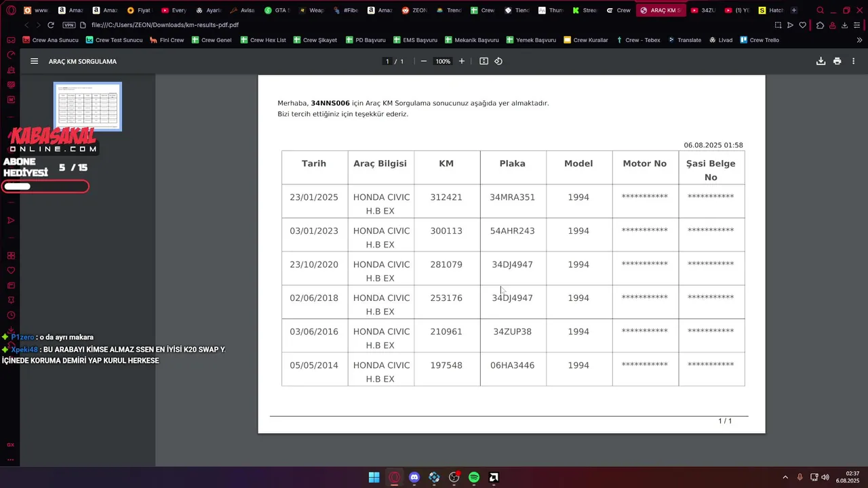
Task: Click the PDF page number field
Action: coord(387,61)
